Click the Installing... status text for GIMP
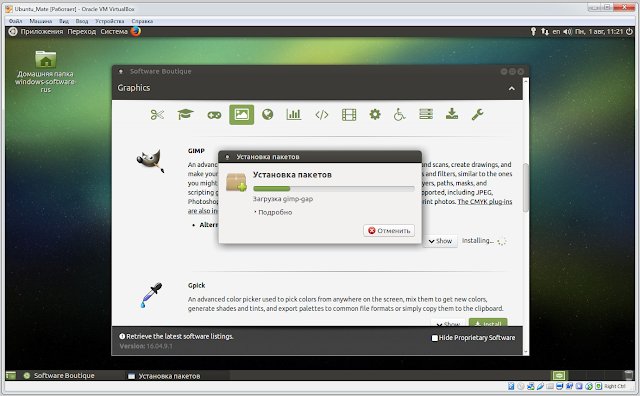This screenshot has height=396, width=640. pyautogui.click(x=478, y=241)
